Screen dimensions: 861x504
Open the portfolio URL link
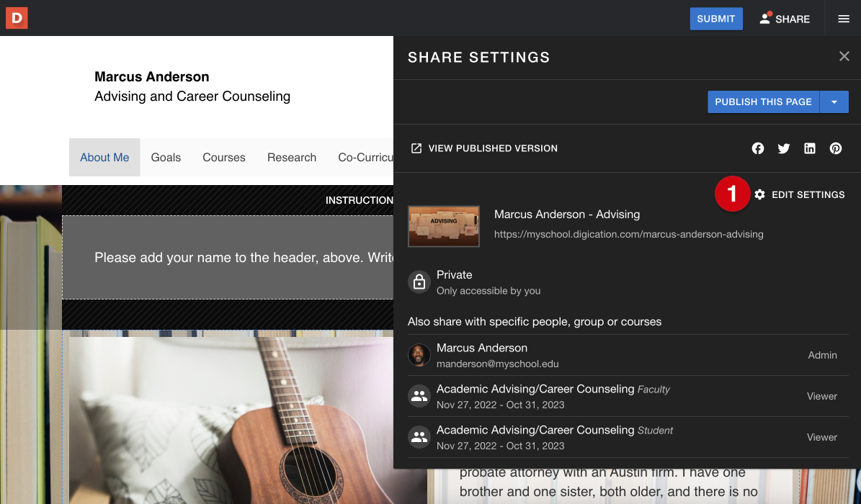[628, 235]
